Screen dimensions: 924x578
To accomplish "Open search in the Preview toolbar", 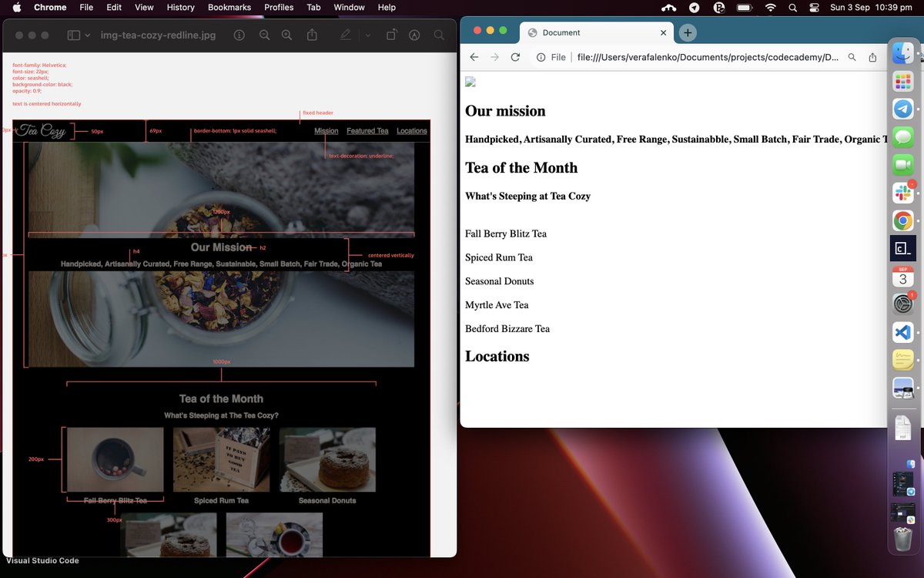I will [439, 35].
